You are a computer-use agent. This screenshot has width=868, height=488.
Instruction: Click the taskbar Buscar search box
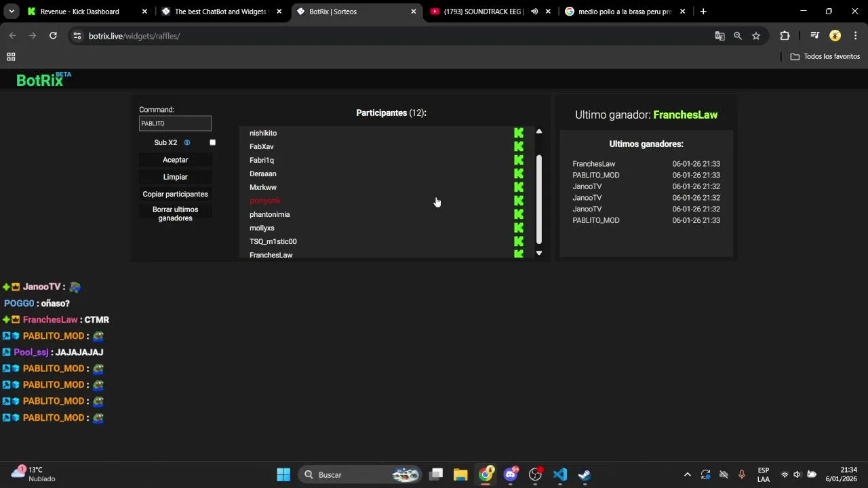click(x=361, y=474)
